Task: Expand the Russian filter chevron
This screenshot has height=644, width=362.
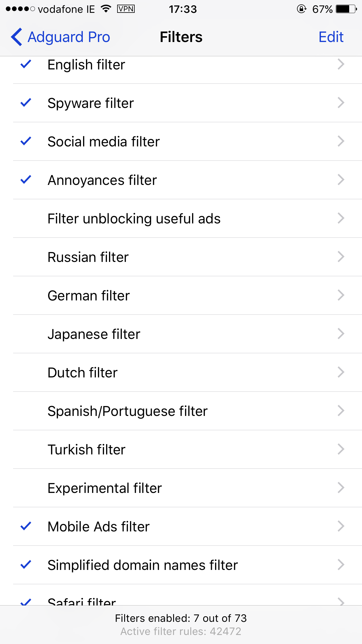Action: click(341, 257)
